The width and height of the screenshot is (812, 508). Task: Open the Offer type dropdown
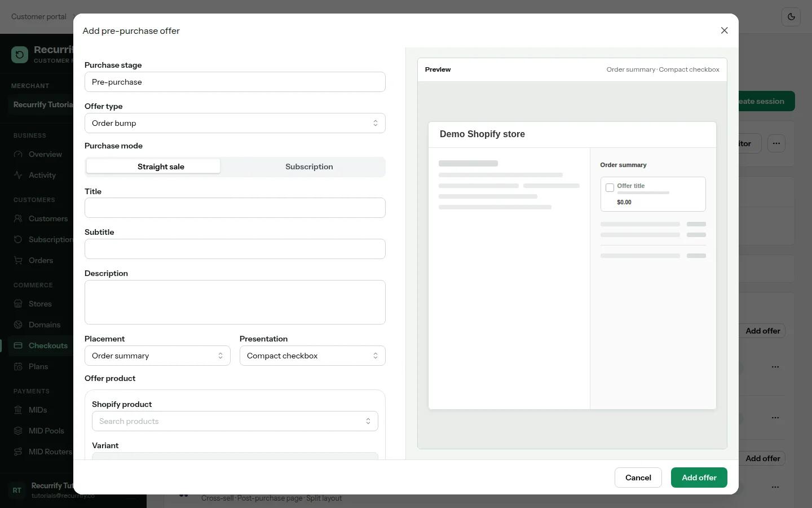coord(235,123)
